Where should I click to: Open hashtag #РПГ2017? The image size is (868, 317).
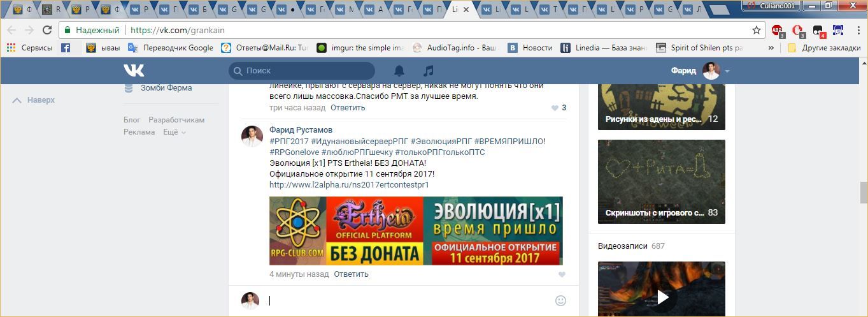click(289, 141)
